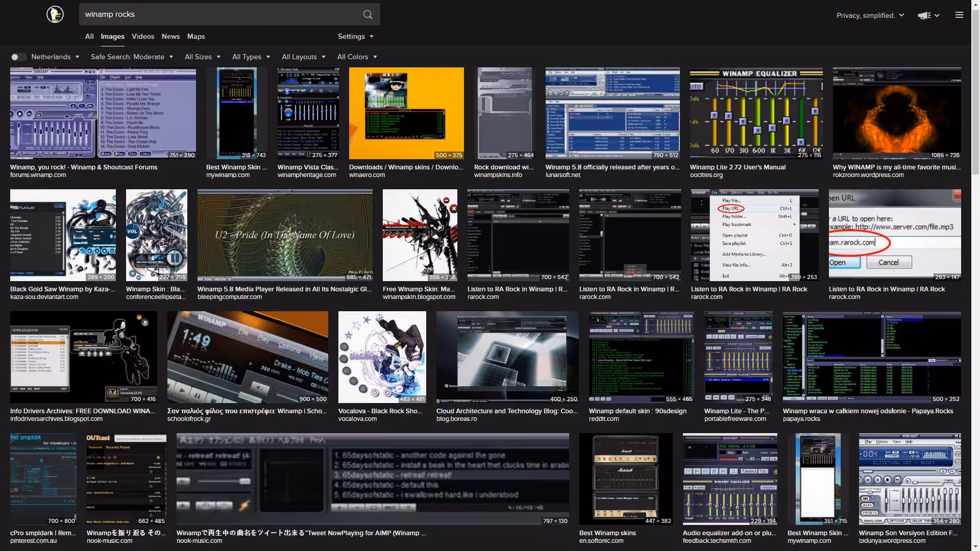Expand Privacy, simplified menu
The width and height of the screenshot is (980, 551).
tap(870, 15)
